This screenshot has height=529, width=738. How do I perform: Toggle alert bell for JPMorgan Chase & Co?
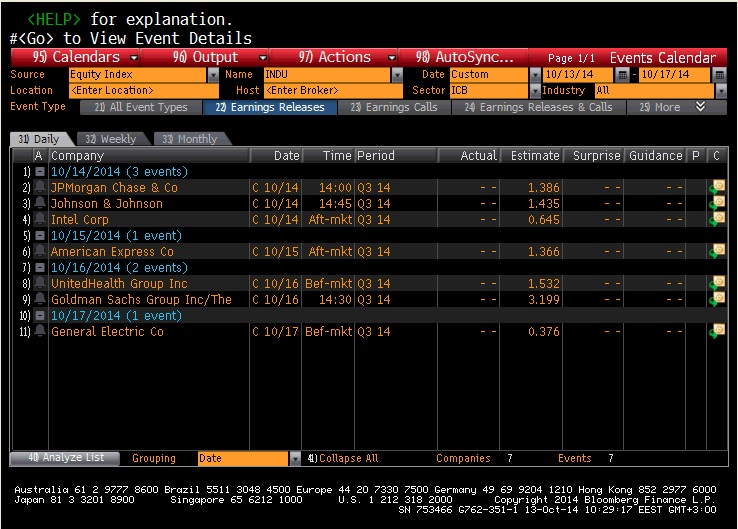[x=40, y=187]
